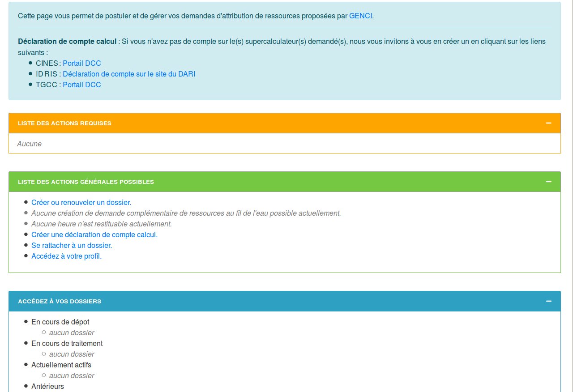Click "Se rattacher à un dossier"

pos(71,245)
